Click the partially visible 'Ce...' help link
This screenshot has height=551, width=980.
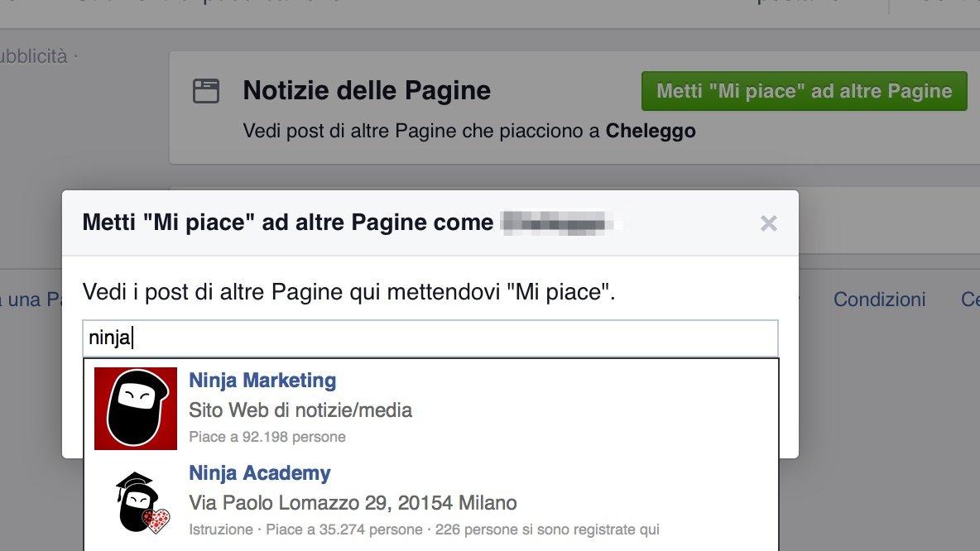(x=970, y=299)
